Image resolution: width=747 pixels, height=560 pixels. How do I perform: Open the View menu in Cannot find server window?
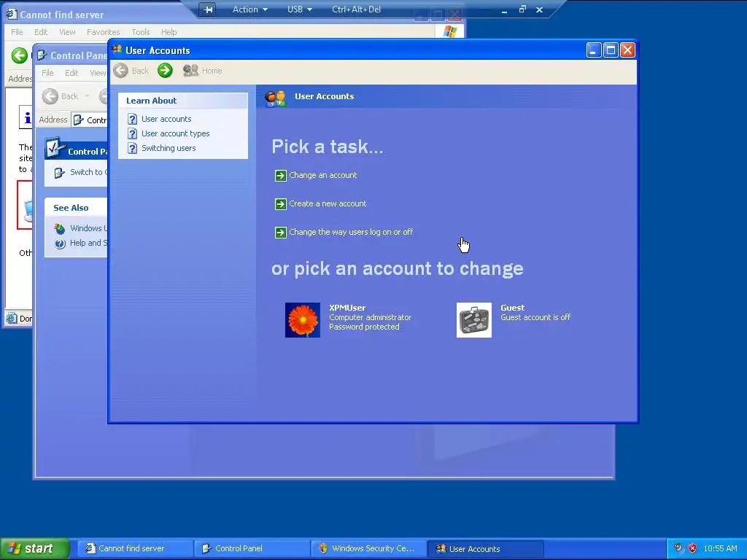click(67, 32)
